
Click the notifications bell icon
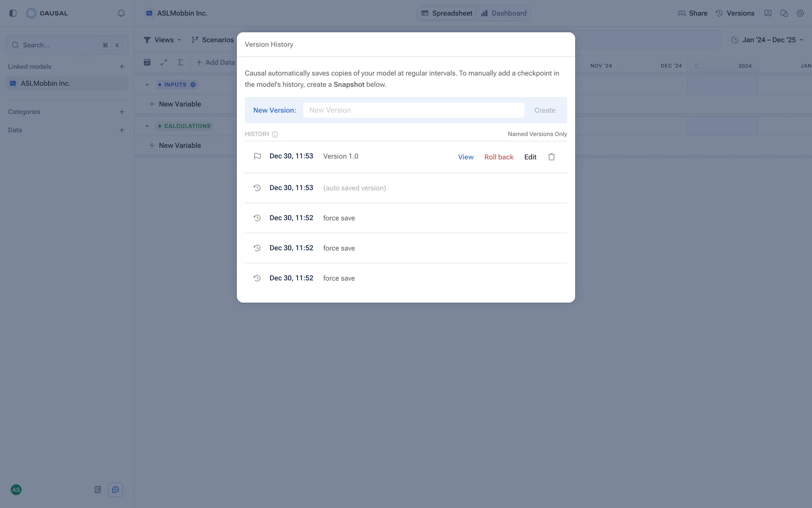click(x=121, y=13)
